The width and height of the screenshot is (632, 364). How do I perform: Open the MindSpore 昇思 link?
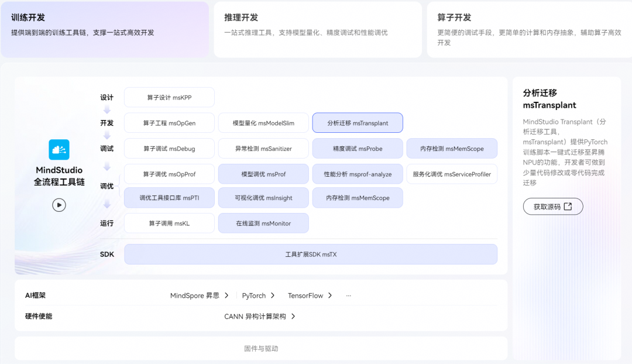tap(195, 296)
